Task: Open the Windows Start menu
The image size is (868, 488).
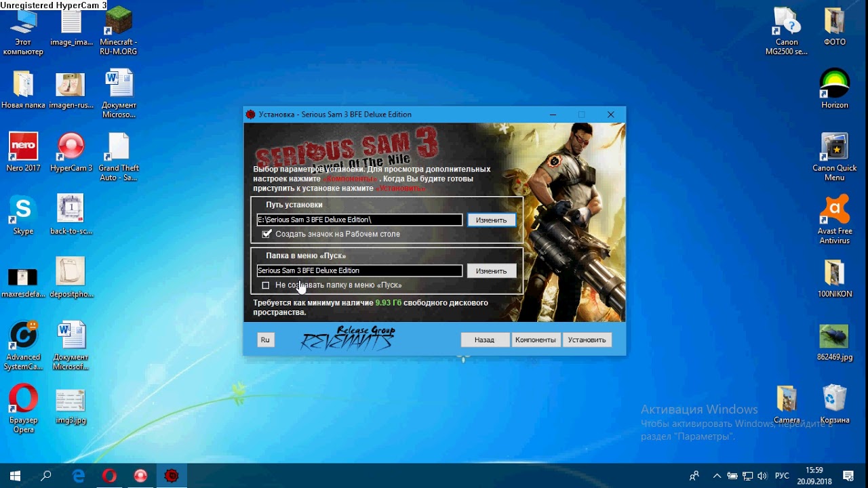Action: coord(15,476)
